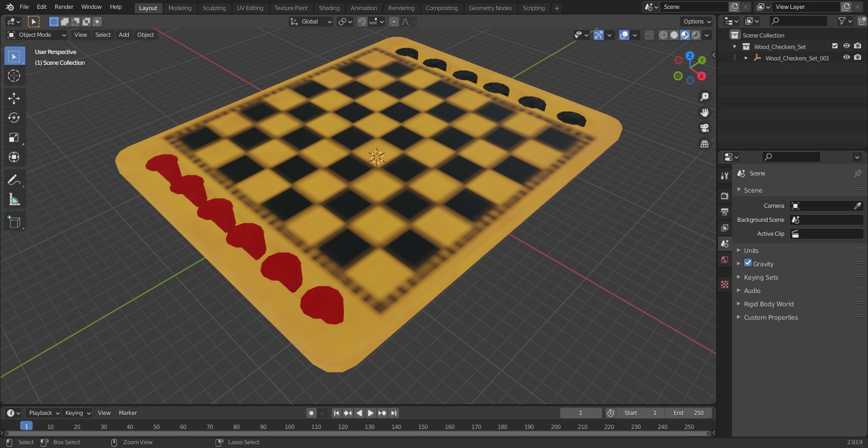Image resolution: width=868 pixels, height=448 pixels.
Task: Open the Keying dropdown in timeline
Action: pos(78,413)
